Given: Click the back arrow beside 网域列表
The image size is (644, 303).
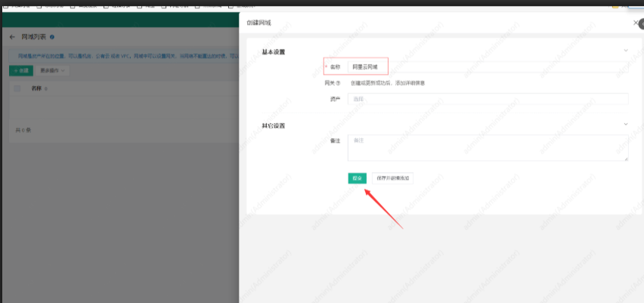Looking at the screenshot, I should (x=12, y=37).
